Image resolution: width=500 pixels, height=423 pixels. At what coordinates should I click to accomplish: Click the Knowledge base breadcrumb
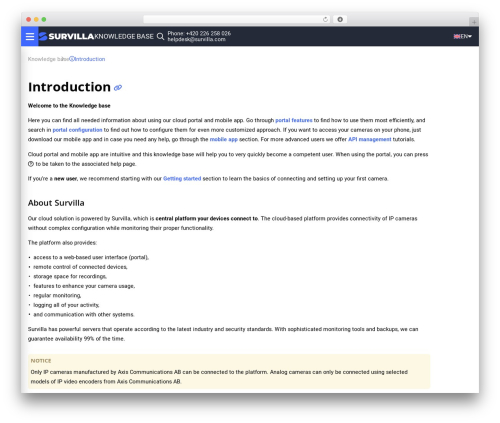48,59
